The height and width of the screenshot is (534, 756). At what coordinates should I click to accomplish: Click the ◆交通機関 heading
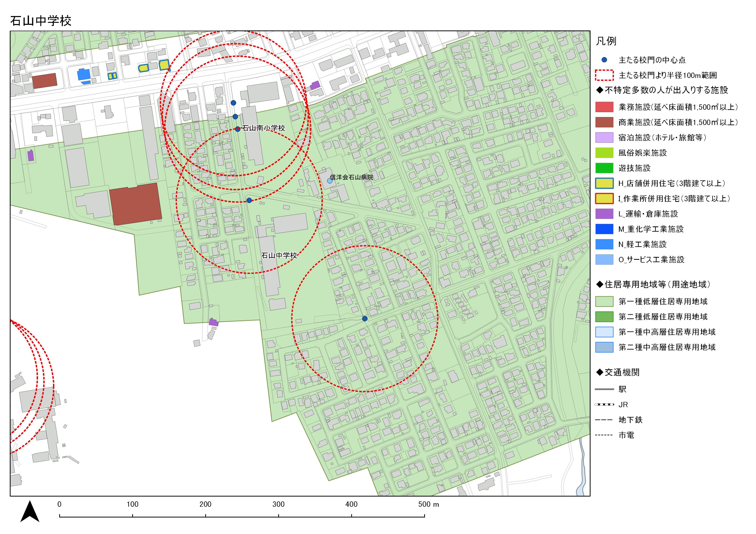coord(618,372)
